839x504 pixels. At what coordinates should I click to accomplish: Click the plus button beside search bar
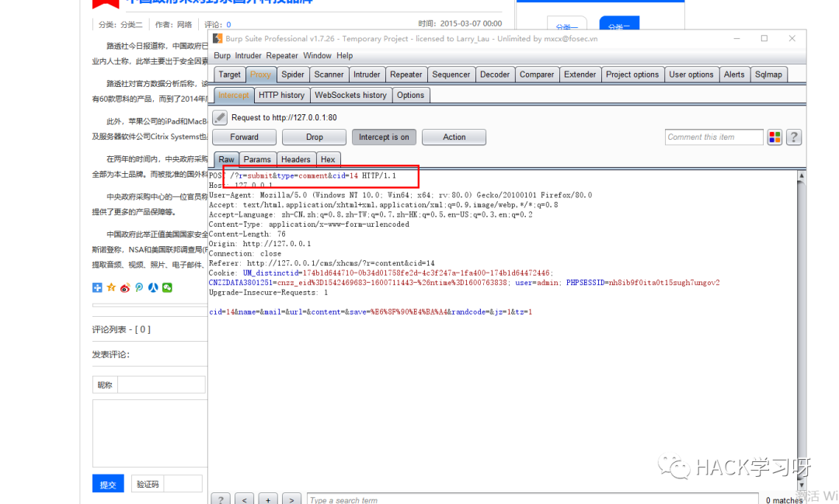[x=268, y=499]
